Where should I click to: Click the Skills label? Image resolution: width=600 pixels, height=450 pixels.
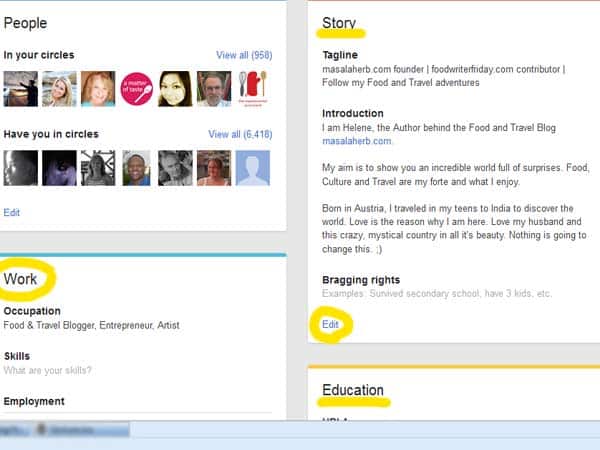[x=17, y=356]
